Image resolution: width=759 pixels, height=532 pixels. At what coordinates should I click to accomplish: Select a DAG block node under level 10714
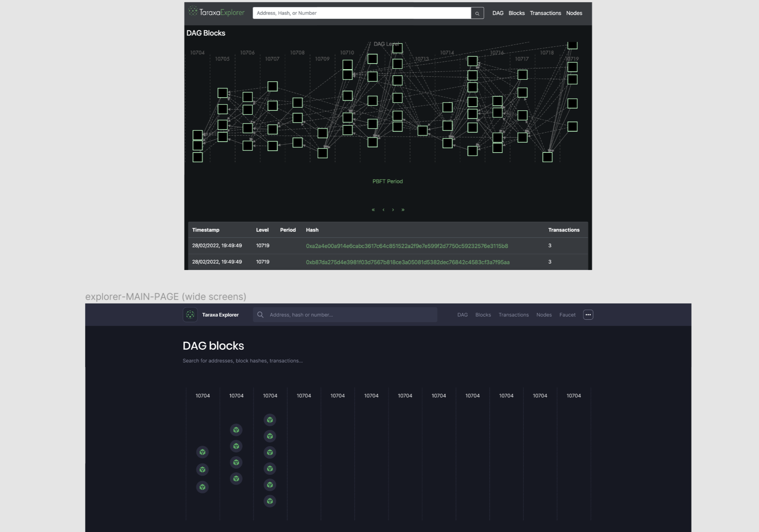(448, 108)
